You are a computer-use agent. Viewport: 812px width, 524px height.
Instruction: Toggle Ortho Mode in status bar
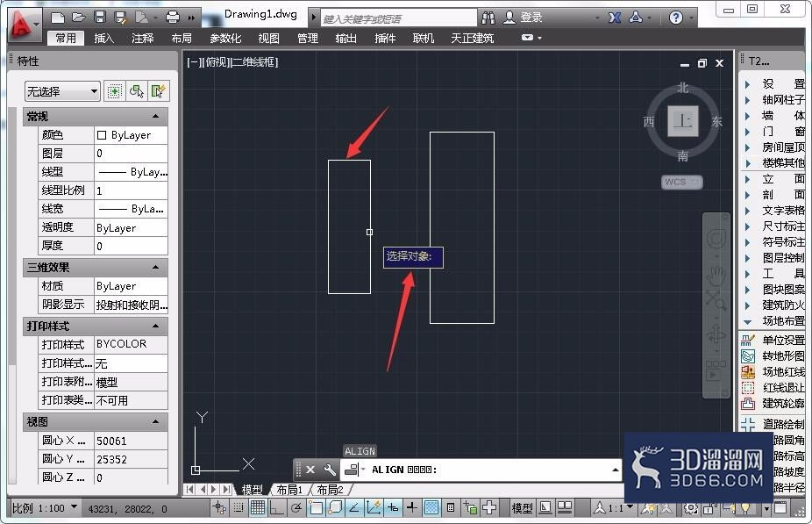(276, 508)
